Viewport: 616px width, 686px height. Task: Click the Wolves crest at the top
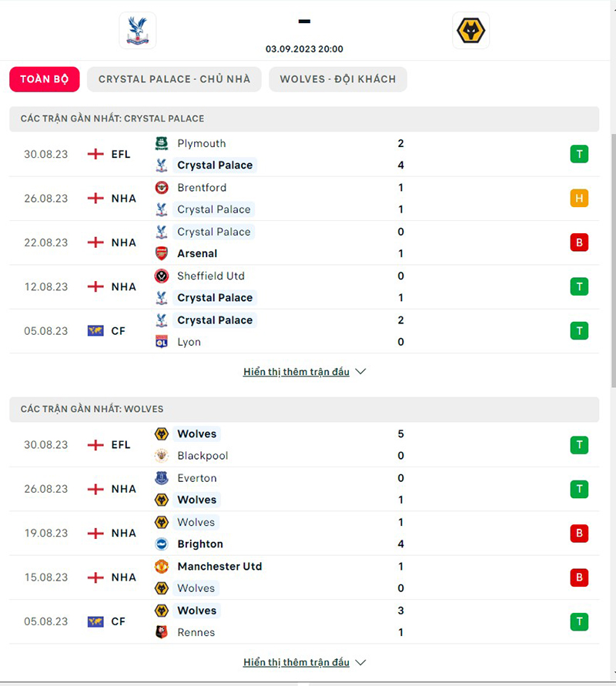pos(470,30)
